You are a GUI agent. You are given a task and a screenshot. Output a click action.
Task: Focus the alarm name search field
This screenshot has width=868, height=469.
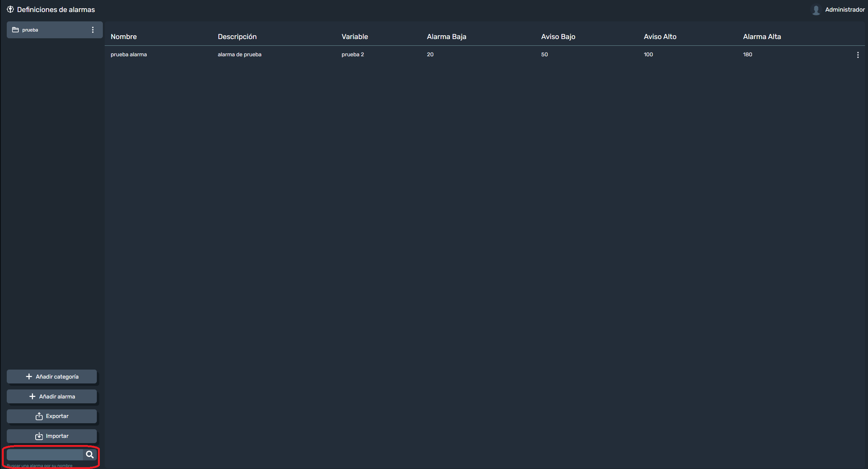45,454
